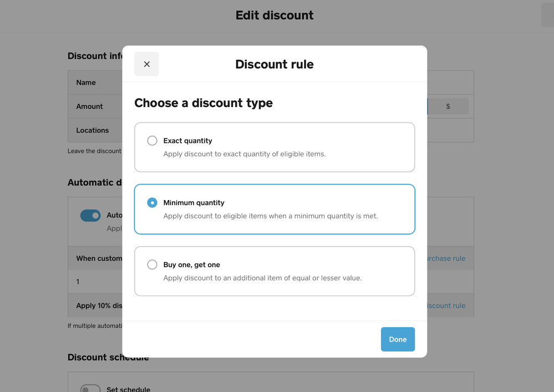This screenshot has height=392, width=554.
Task: Click the Amount row label
Action: pos(89,106)
